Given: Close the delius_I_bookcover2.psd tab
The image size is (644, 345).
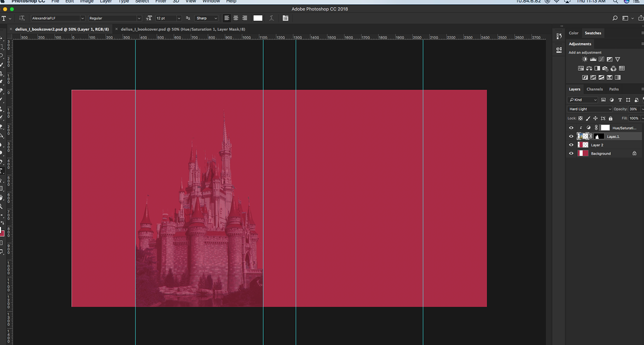Looking at the screenshot, I should click(11, 29).
